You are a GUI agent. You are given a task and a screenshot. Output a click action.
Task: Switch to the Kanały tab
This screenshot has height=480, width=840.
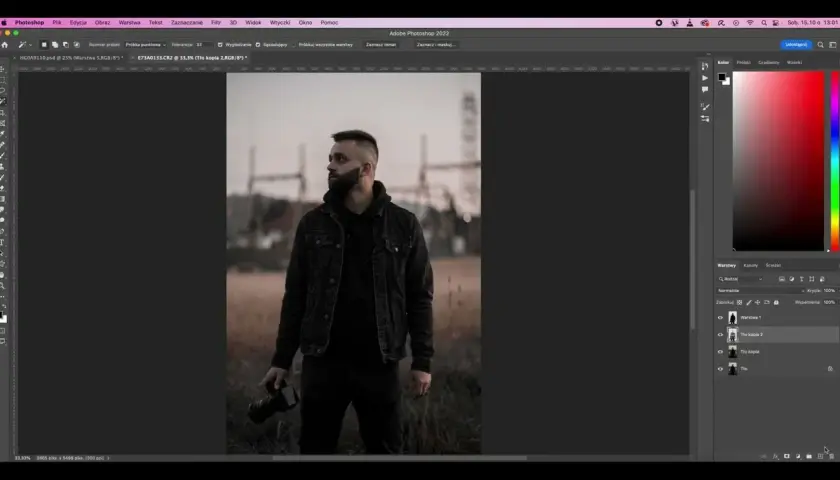pyautogui.click(x=751, y=266)
